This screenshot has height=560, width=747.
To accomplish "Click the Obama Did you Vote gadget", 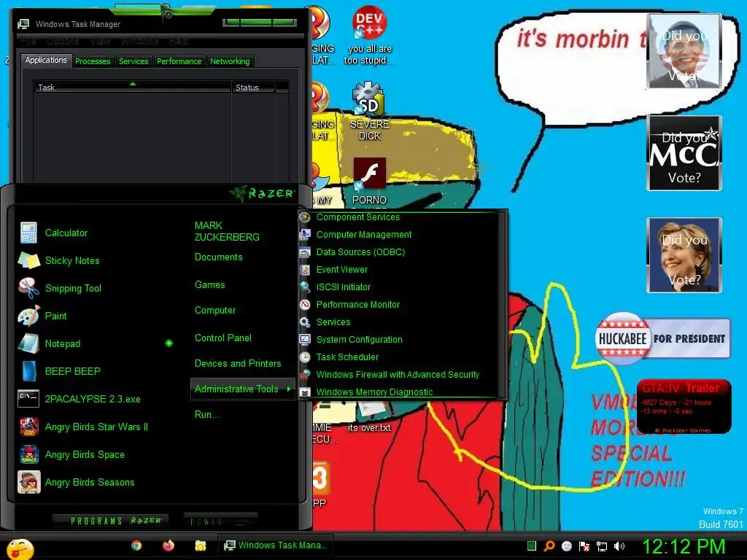I will click(684, 51).
